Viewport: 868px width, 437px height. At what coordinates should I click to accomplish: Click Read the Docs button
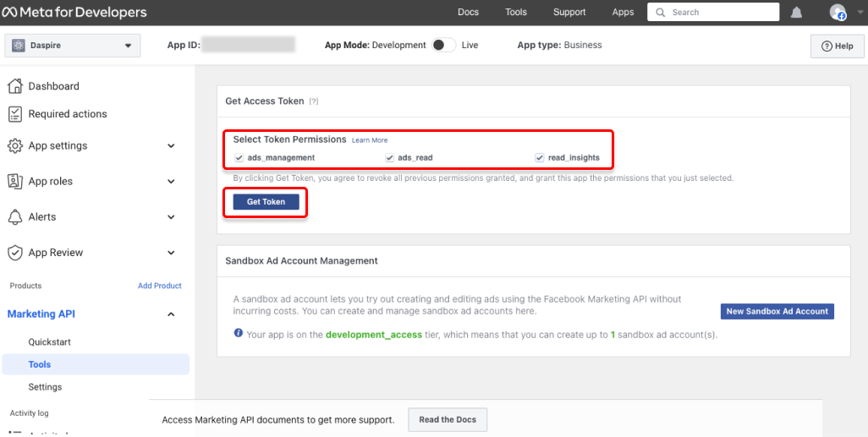448,420
